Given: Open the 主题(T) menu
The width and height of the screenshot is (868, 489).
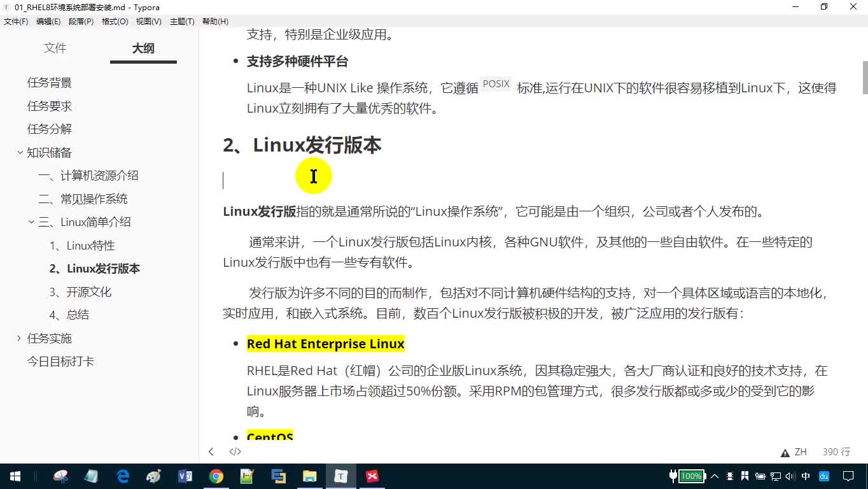Looking at the screenshot, I should point(182,21).
